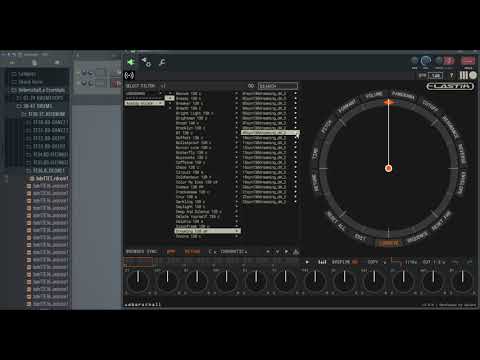Select the highlighted loop in middle list

click(x=207, y=231)
